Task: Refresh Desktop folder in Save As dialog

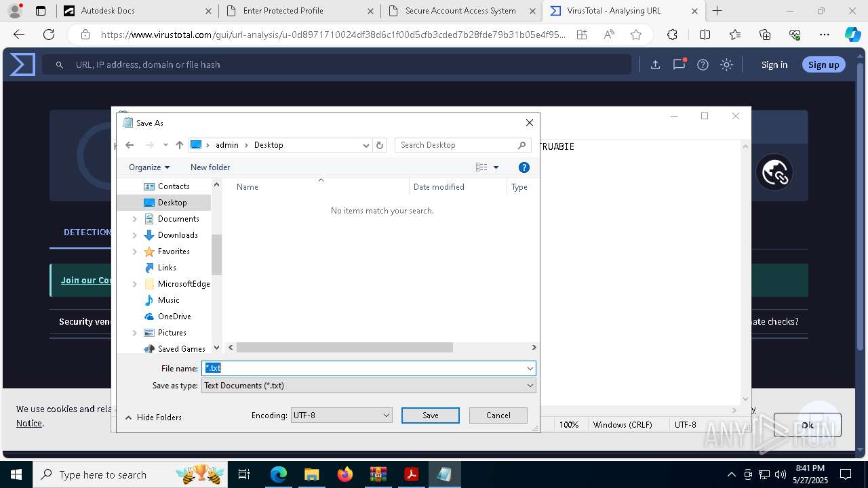Action: (380, 145)
